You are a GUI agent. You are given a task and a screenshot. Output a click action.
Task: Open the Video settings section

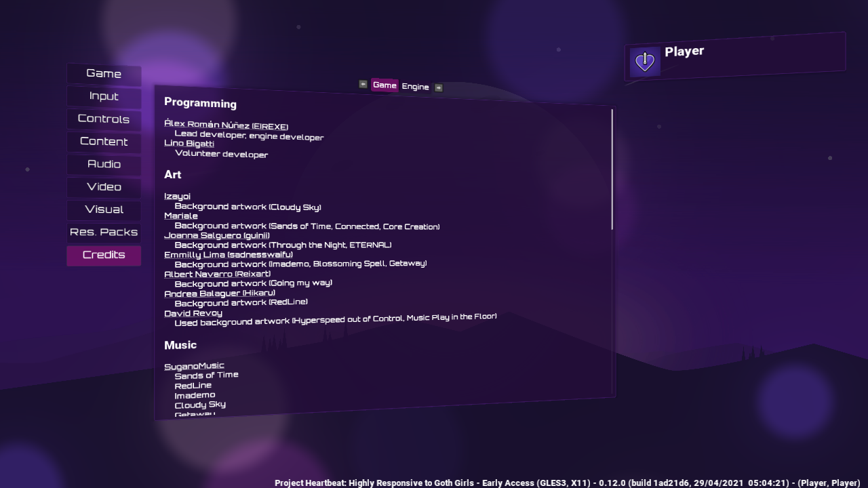click(104, 187)
